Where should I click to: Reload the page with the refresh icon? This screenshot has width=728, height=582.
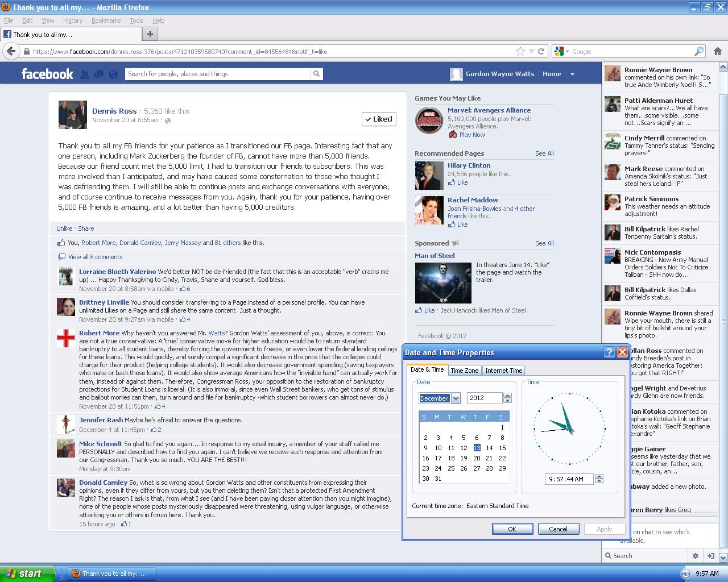point(541,51)
